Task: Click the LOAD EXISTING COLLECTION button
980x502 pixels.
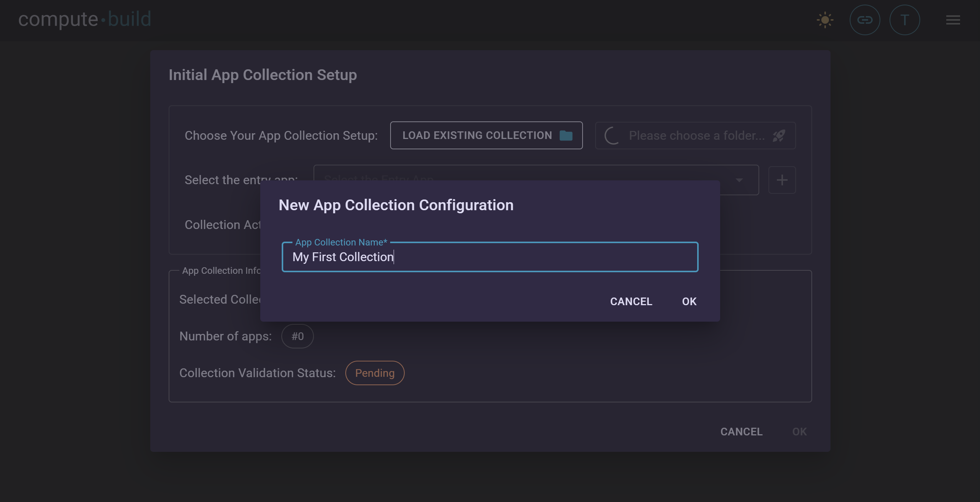Action: pos(486,135)
